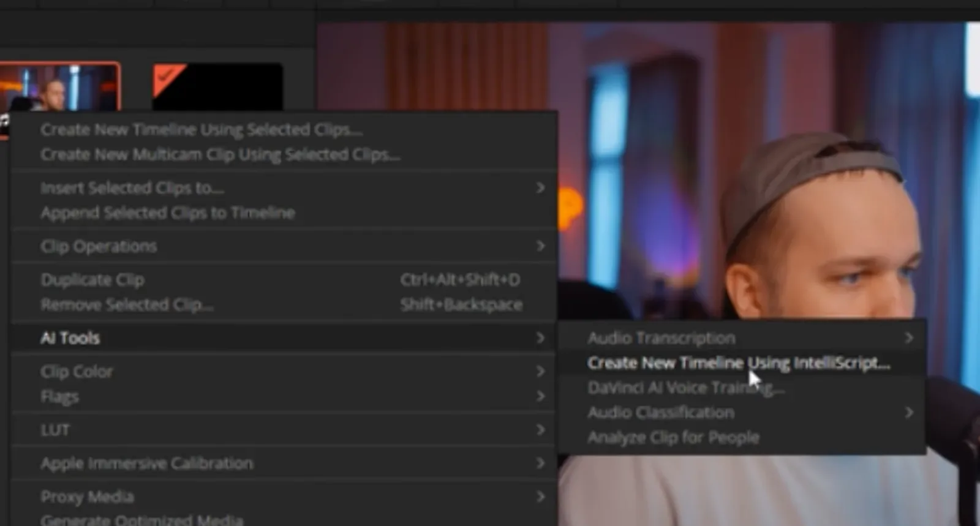Screen dimensions: 980x526
Task: Click Append Selected Clips to Timeline
Action: (284, 212)
